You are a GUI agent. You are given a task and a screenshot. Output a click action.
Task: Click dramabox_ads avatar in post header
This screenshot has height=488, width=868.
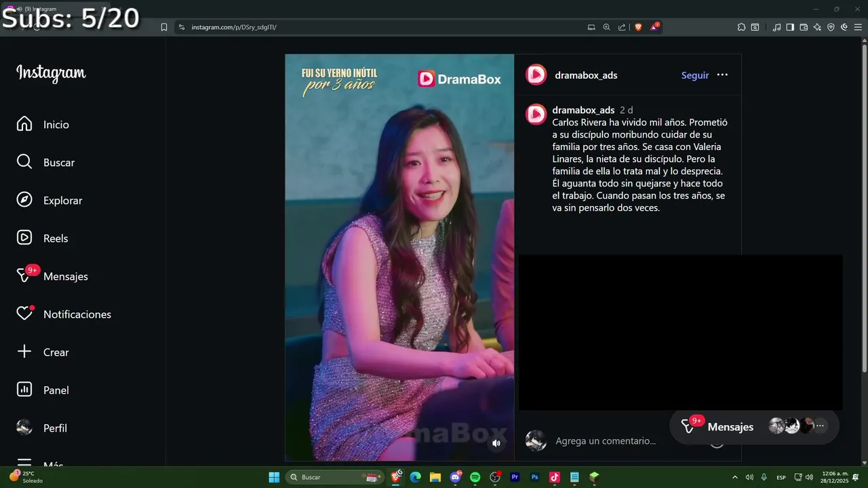(536, 75)
